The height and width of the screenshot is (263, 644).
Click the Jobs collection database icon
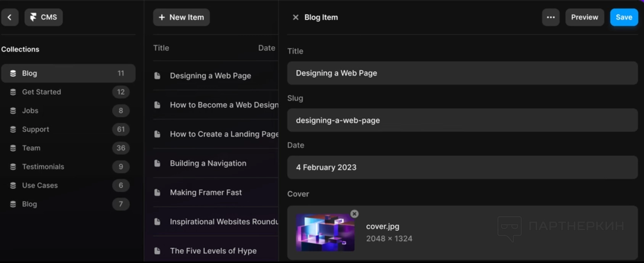click(13, 111)
